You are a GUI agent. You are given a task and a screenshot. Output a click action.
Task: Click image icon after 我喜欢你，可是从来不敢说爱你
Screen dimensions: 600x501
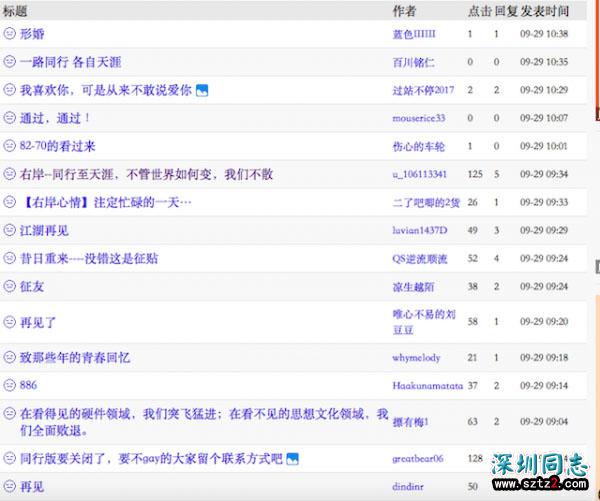pos(202,91)
